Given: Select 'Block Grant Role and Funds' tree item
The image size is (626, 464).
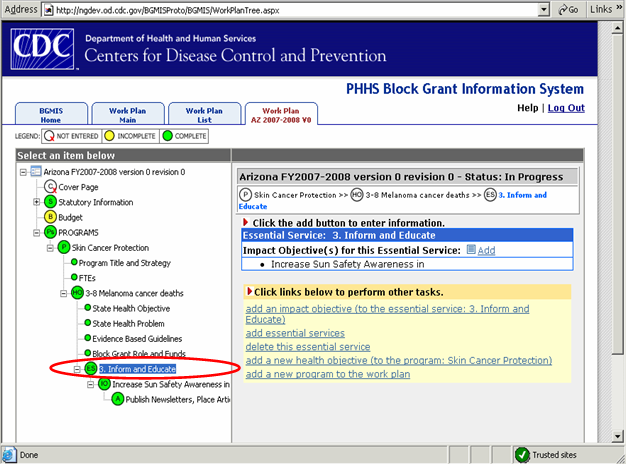Looking at the screenshot, I should click(139, 354).
